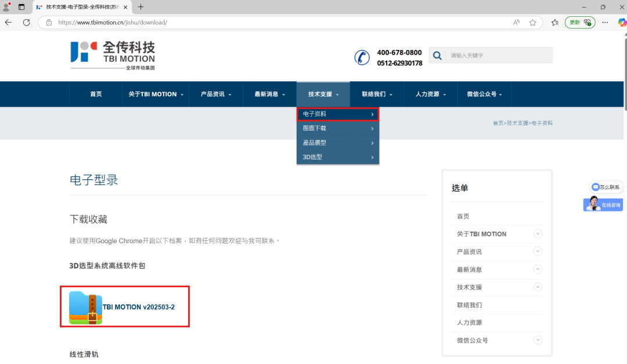
Task: Open the Edge profile icon
Action: coord(6,7)
